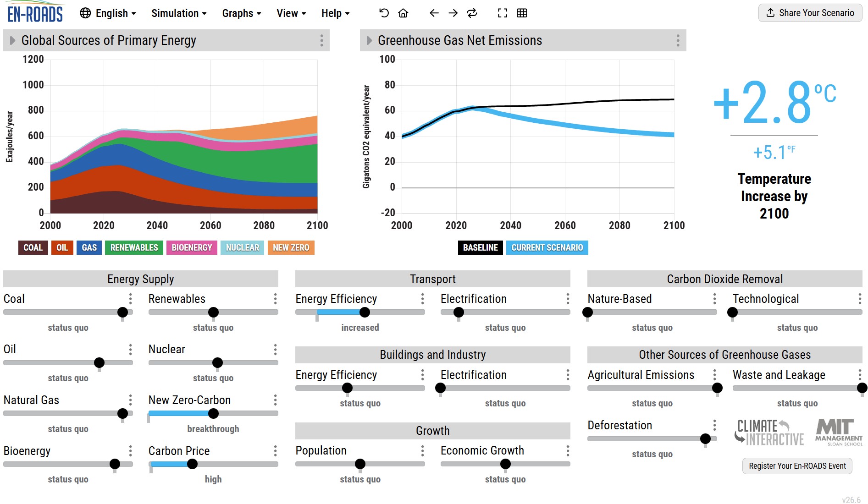Screen dimensions: 868x504
Task: Click the Share Your Scenario button
Action: (x=810, y=13)
